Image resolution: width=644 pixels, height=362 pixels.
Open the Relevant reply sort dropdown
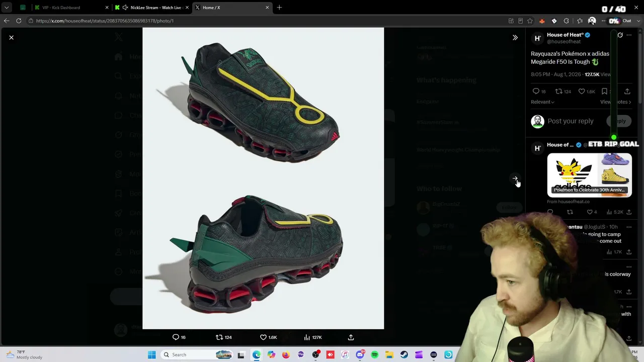(x=542, y=102)
